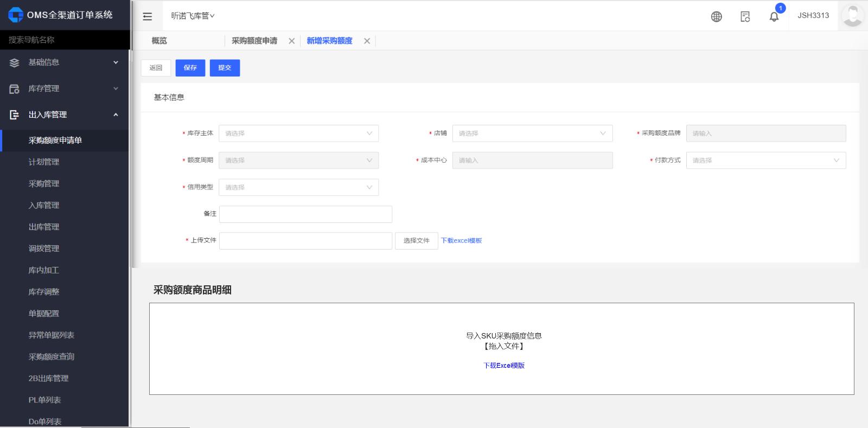Click the 保存 button
The height and width of the screenshot is (428, 868).
tap(190, 68)
